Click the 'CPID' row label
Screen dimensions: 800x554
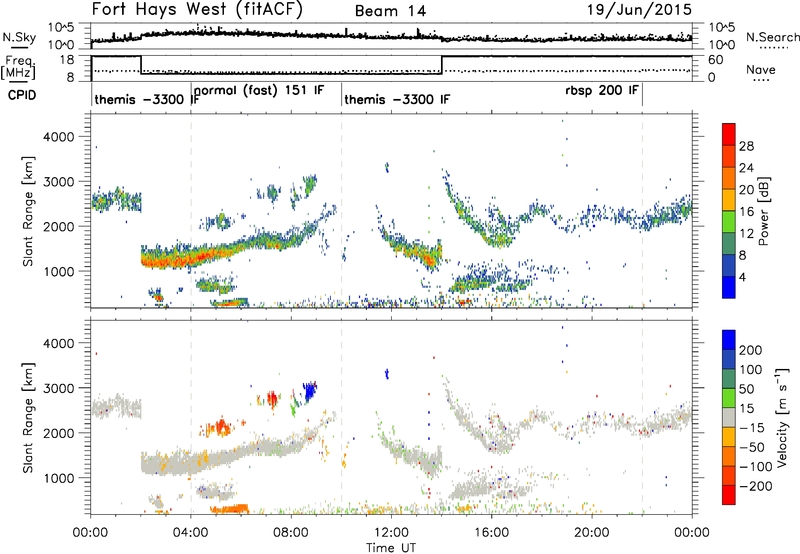click(x=22, y=95)
